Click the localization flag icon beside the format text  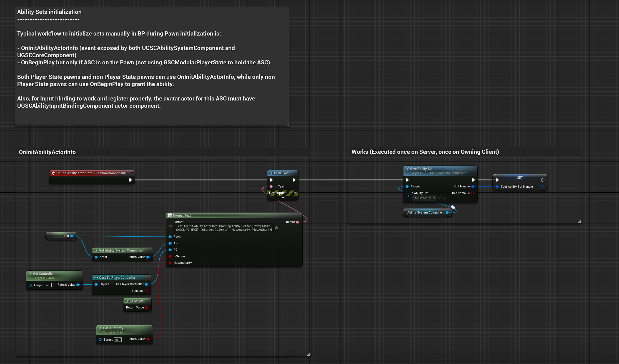(x=277, y=228)
